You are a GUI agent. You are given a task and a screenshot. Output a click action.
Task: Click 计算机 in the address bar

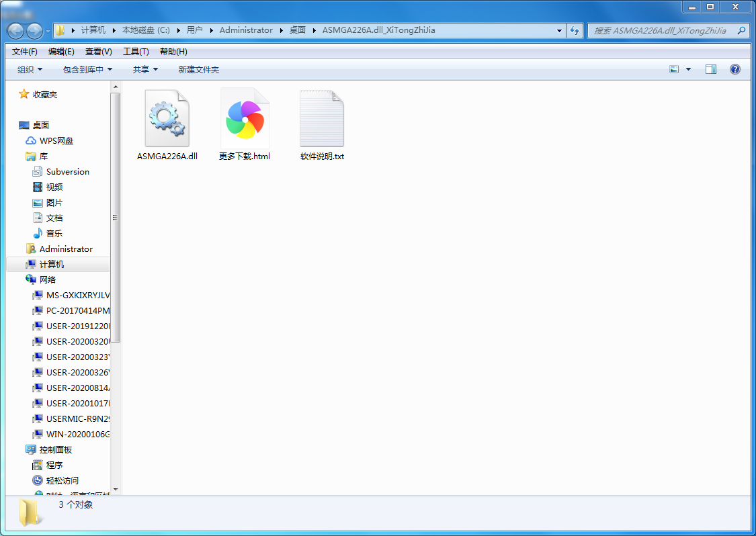(x=93, y=30)
